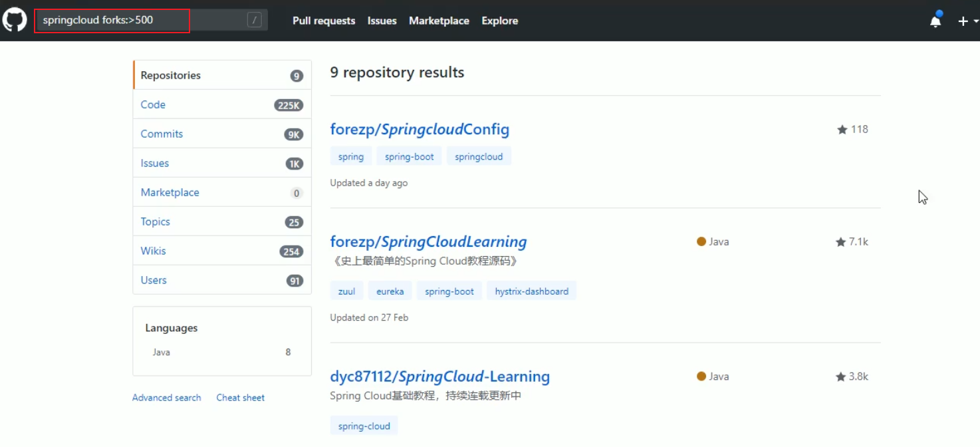The image size is (980, 447).
Task: Open the plus create-new menu
Action: pos(967,21)
